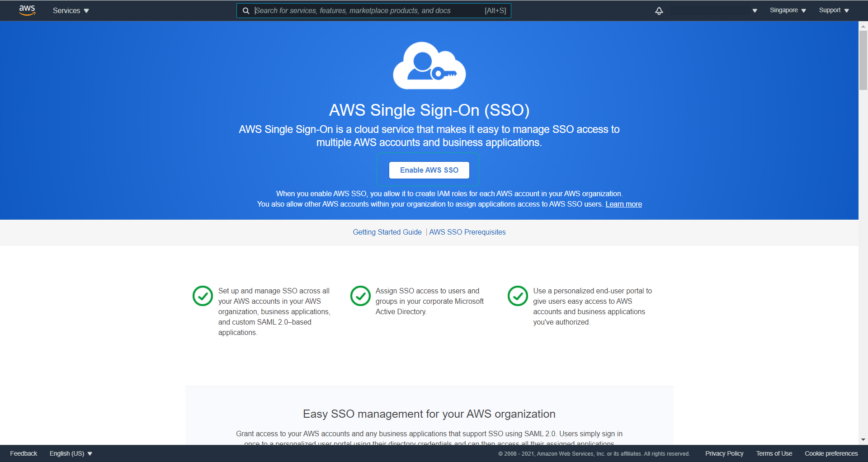
Task: Follow the Learn more link
Action: point(623,204)
